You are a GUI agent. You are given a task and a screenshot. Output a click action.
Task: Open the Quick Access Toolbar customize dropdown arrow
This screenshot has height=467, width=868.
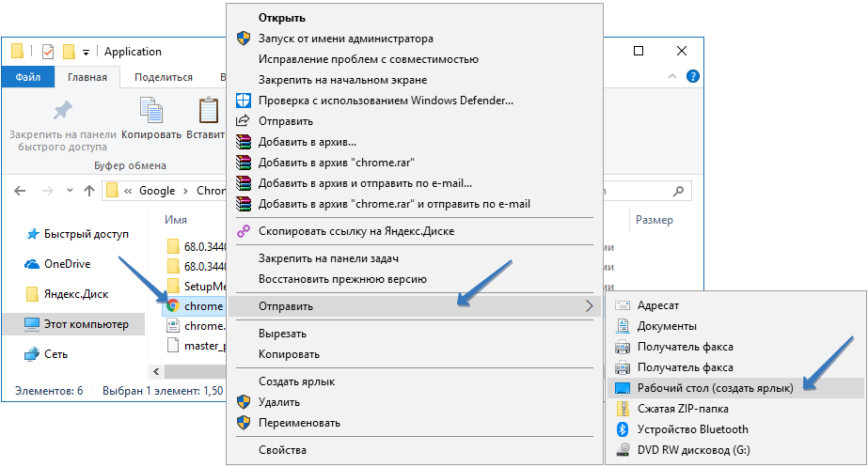pyautogui.click(x=87, y=52)
